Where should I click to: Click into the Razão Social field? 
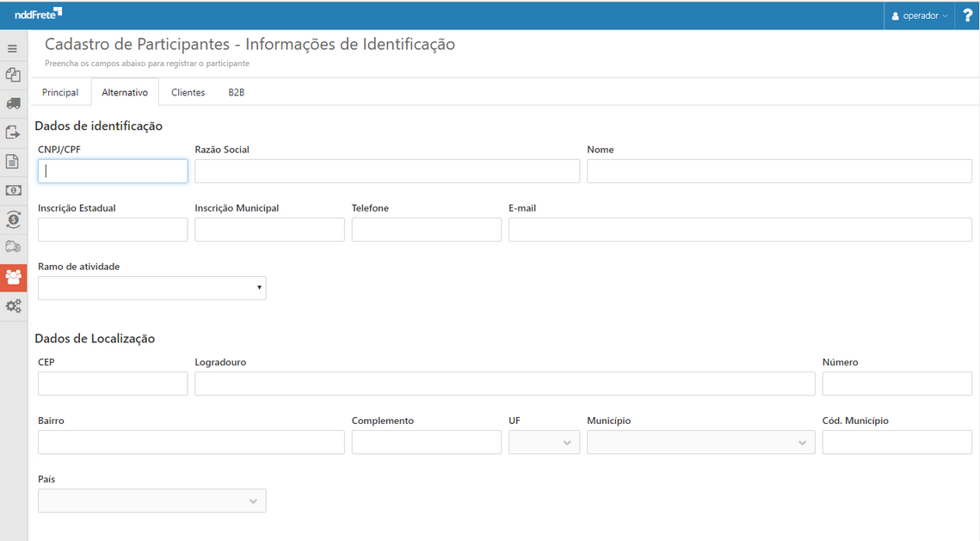[x=387, y=171]
